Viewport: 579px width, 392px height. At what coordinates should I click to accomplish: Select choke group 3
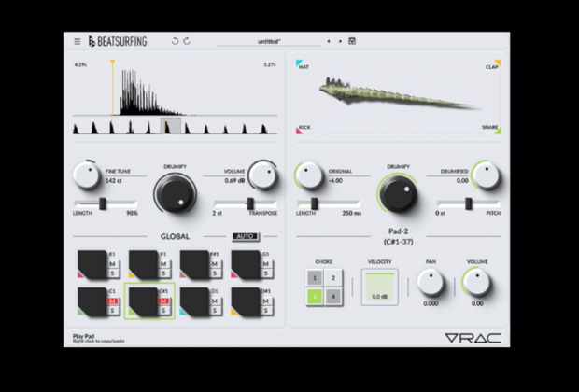pos(315,297)
